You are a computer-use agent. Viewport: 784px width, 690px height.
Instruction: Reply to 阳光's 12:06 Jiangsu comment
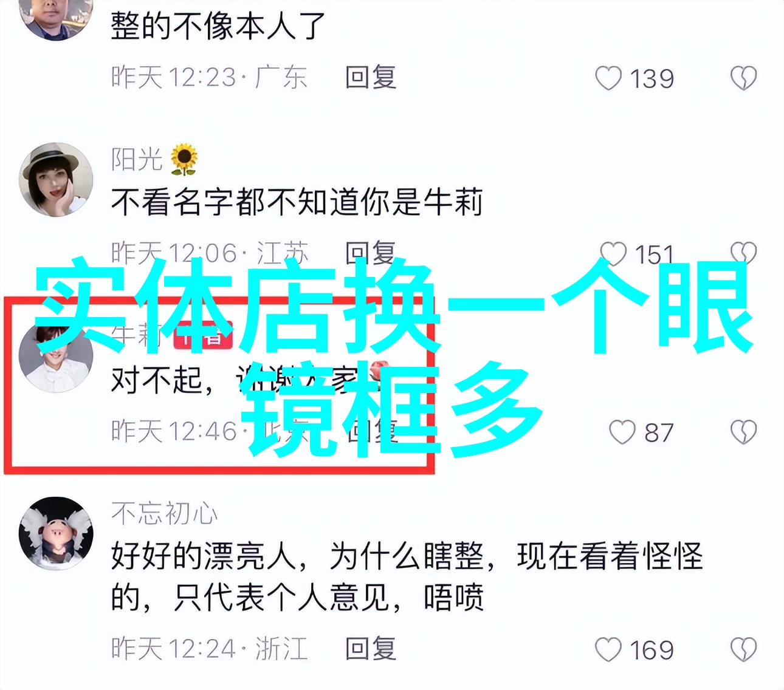[x=371, y=253]
